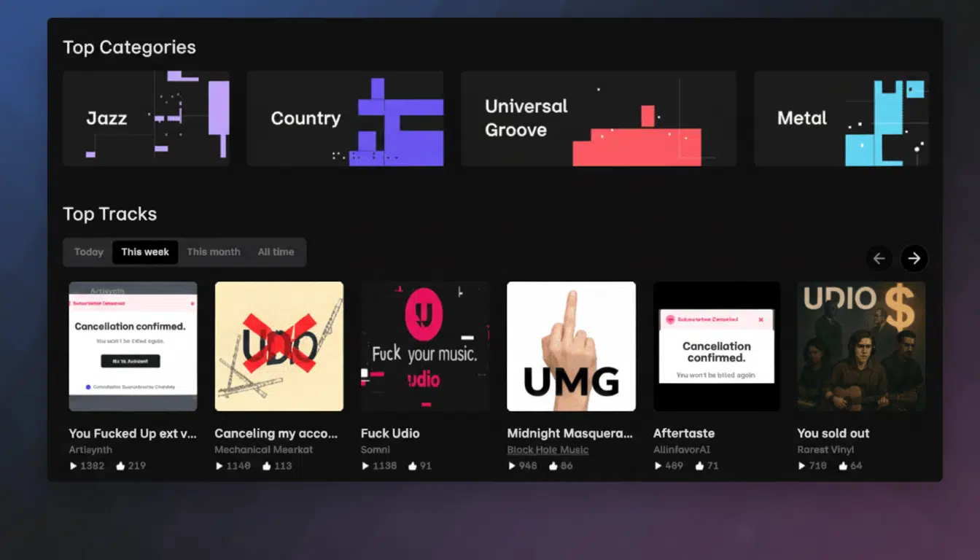Open the Country category tile

(345, 118)
